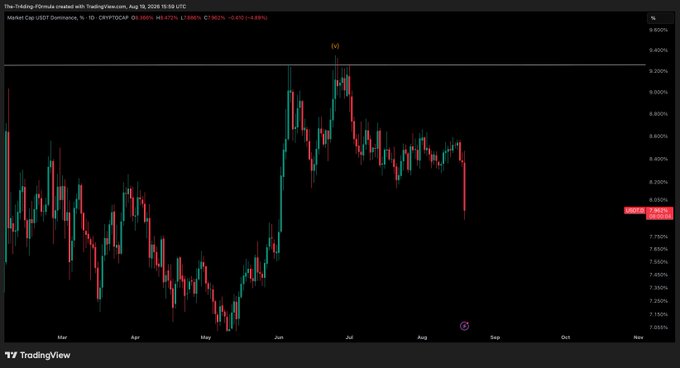This screenshot has width=680, height=368.
Task: Click the 8.800% price scale label
Action: pos(658,114)
